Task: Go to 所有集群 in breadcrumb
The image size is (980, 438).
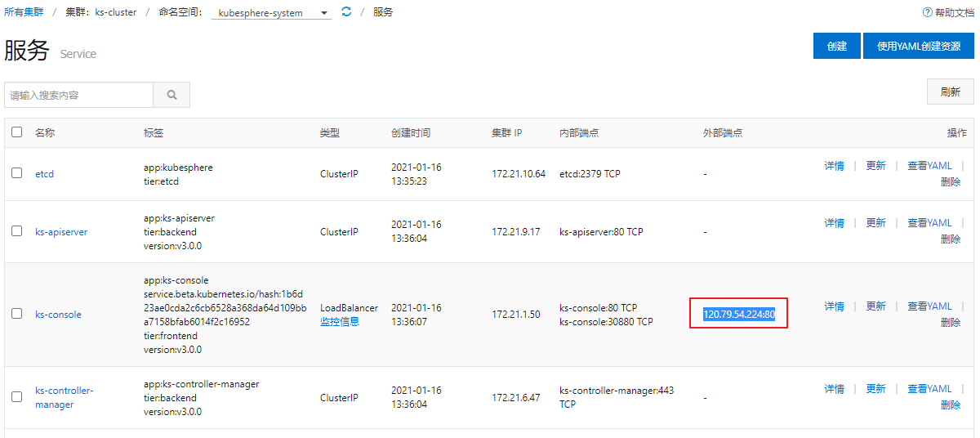Action: [24, 12]
